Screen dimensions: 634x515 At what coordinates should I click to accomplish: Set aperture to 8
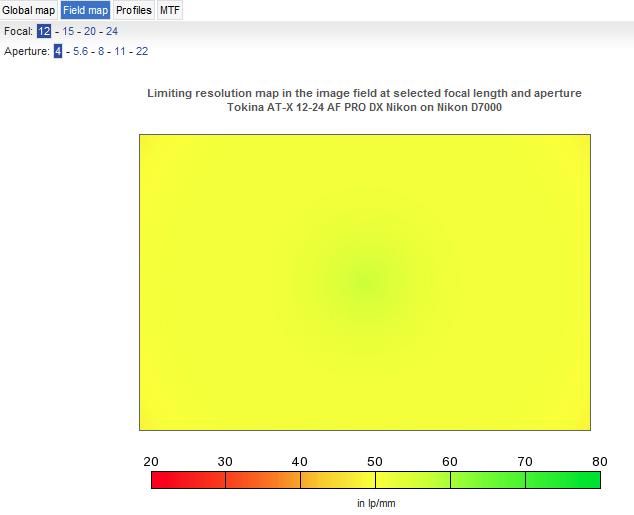point(101,51)
